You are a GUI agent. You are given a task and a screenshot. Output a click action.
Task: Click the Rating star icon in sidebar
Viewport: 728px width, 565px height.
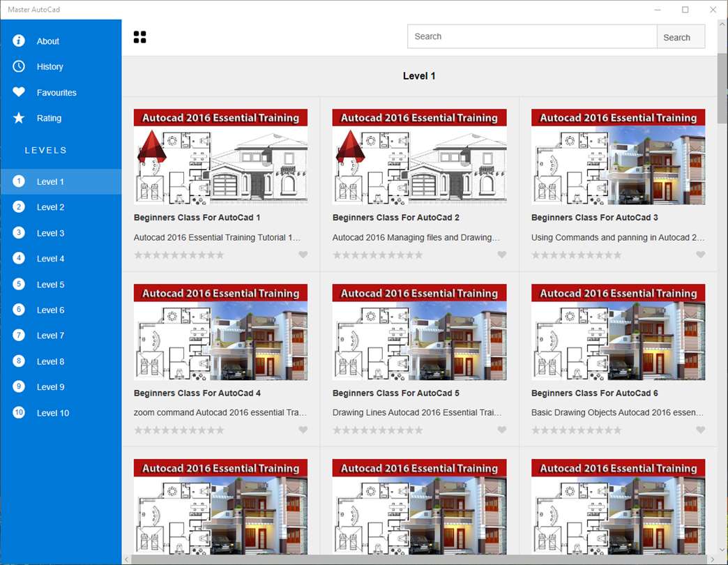19,118
